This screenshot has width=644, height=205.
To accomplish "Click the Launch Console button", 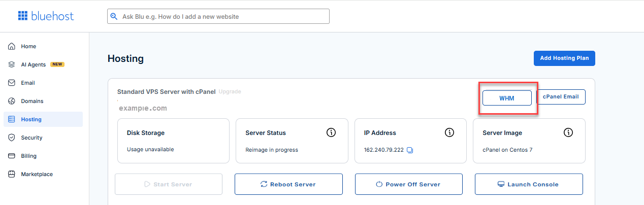I will coord(529,184).
